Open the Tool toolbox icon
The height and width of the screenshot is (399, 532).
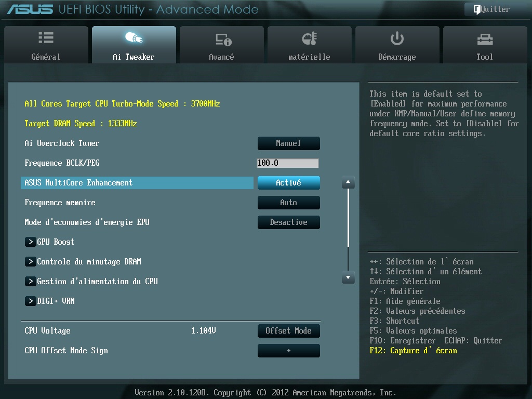tap(484, 39)
